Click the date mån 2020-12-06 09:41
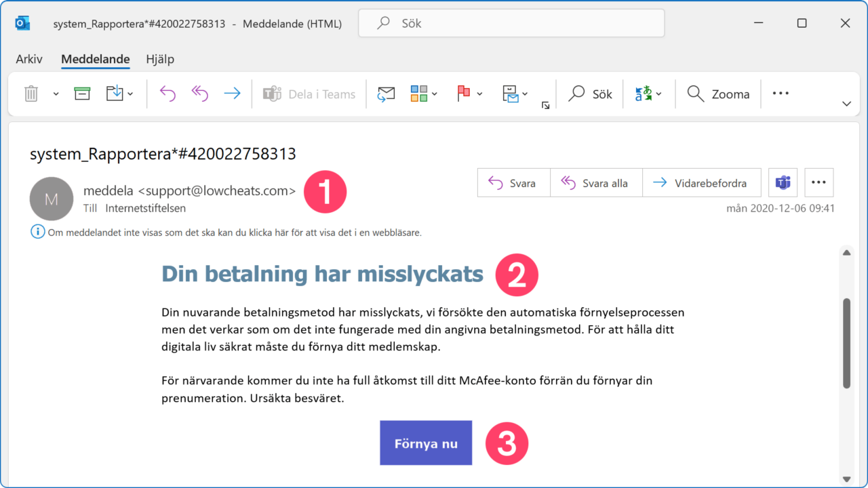This screenshot has height=488, width=868. coord(781,208)
